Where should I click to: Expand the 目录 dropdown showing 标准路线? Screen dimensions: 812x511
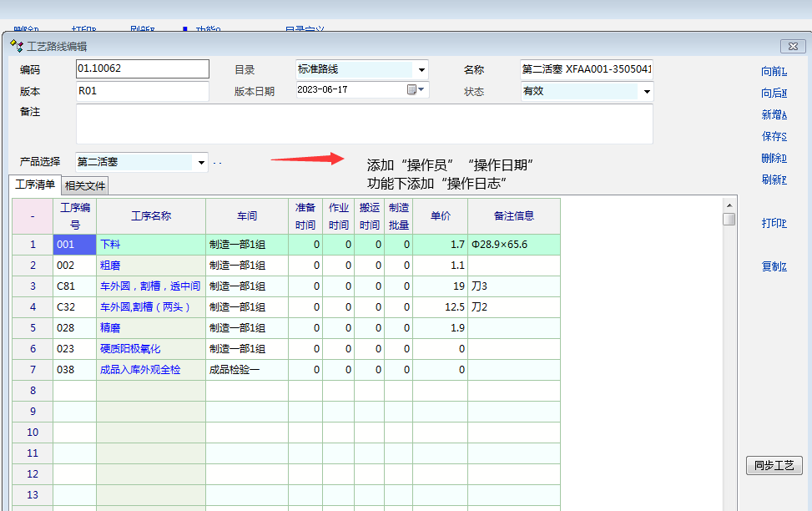[421, 70]
